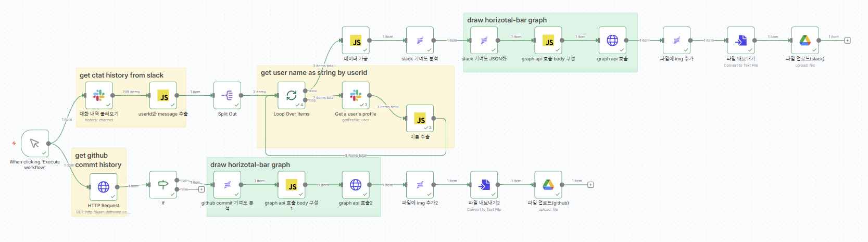868x242 pixels.
Task: Select the 'slack 기여도 분석' node
Action: (420, 41)
